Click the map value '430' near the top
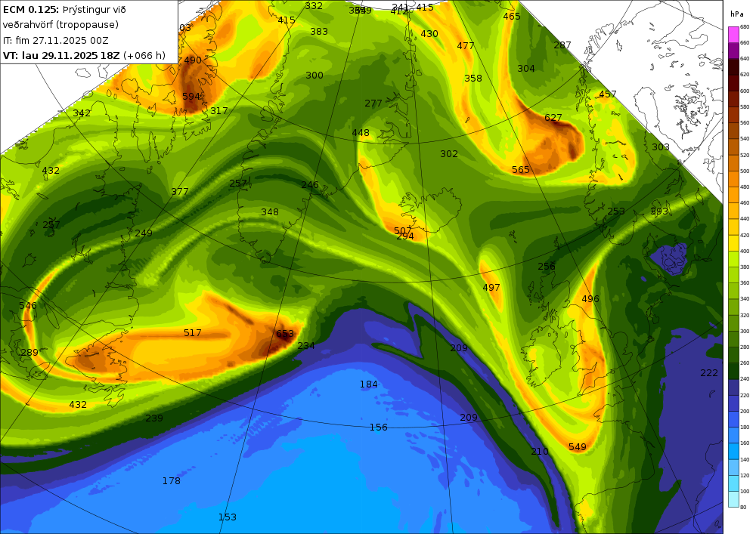Image resolution: width=756 pixels, height=534 pixels. point(429,34)
